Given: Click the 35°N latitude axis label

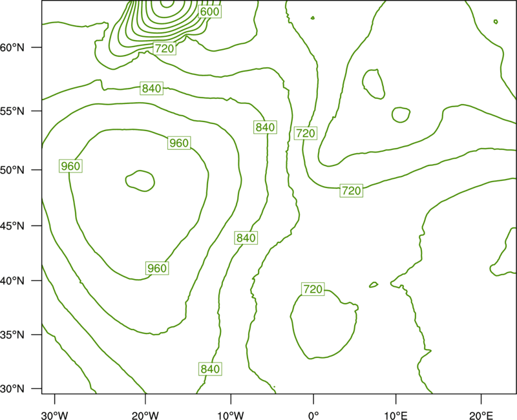Looking at the screenshot, I should pyautogui.click(x=12, y=335).
